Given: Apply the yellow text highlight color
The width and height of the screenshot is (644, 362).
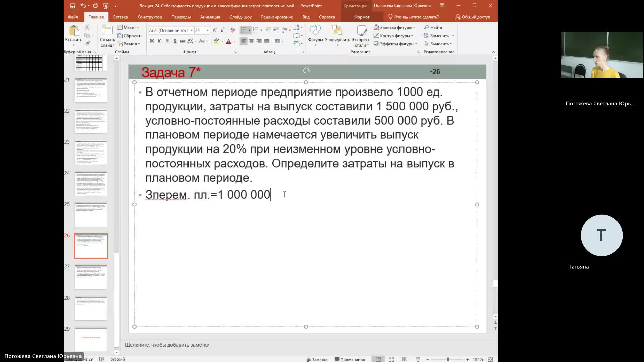Looking at the screenshot, I should [x=217, y=41].
